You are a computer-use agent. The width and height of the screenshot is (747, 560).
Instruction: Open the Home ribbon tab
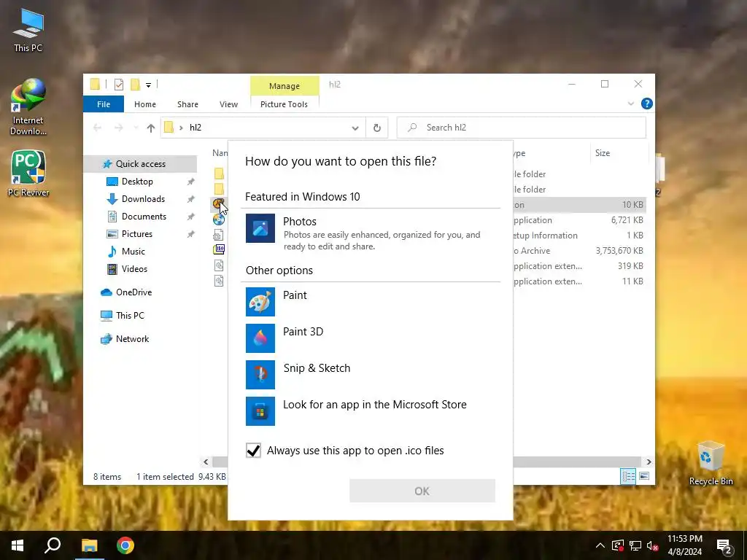145,104
